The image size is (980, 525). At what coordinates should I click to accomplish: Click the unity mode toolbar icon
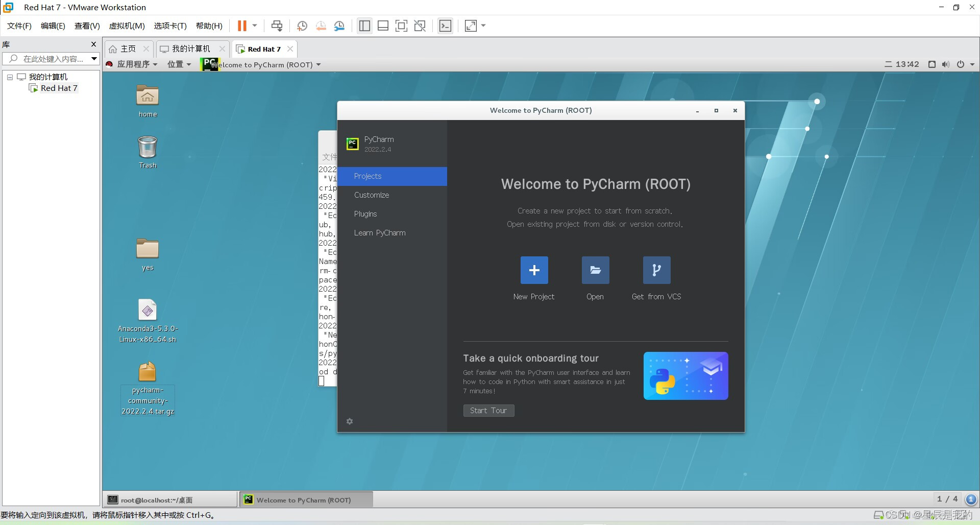tap(420, 26)
